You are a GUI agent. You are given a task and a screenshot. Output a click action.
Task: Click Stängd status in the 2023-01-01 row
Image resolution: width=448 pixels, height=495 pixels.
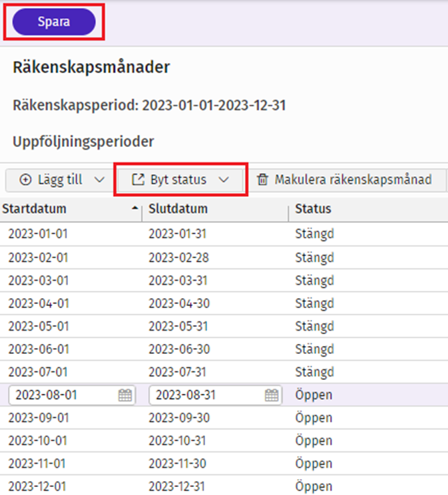coord(314,234)
